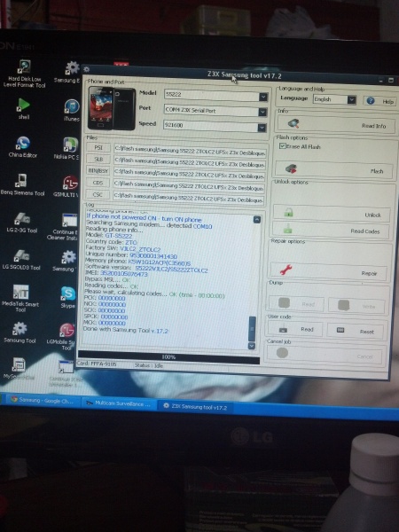The width and height of the screenshot is (399, 532).
Task: Expand the Model dropdown
Action: (263, 97)
